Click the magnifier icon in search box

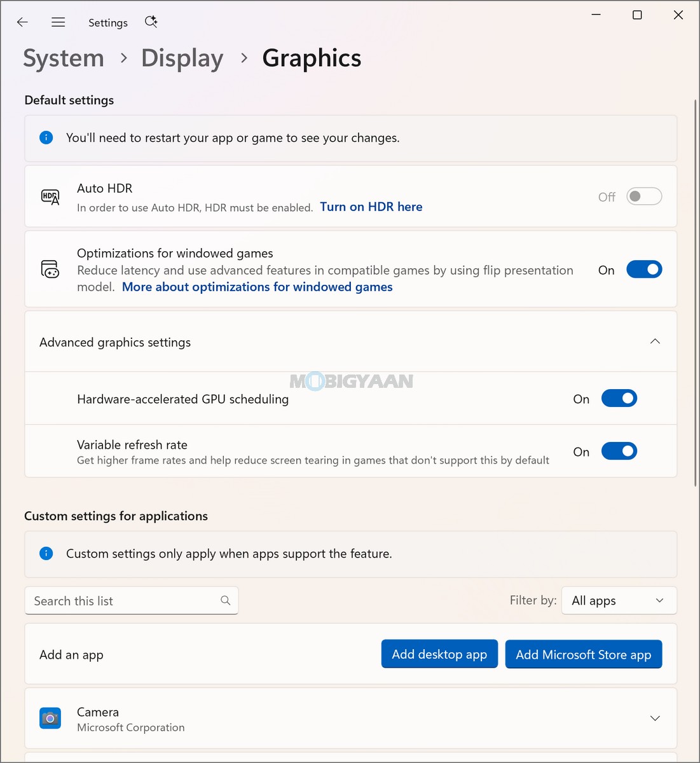pos(225,600)
